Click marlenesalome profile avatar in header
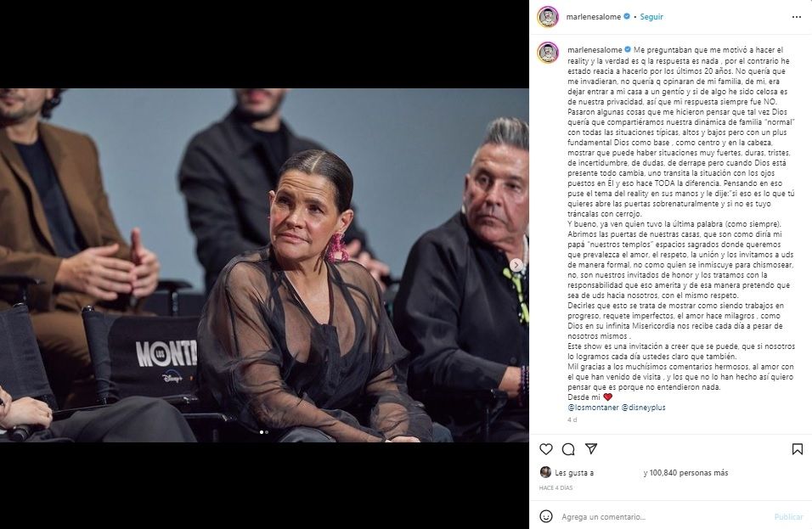812x529 pixels. 548,17
